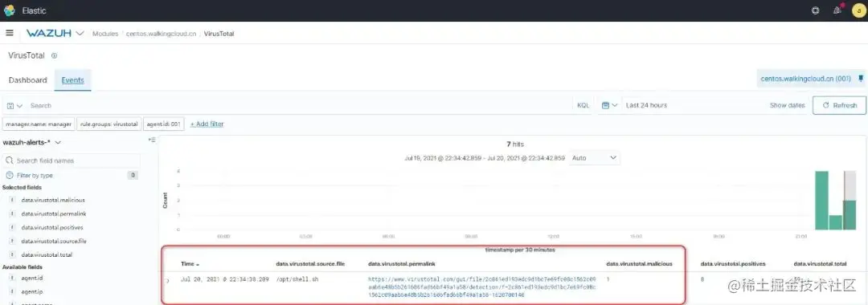Click data.virustotal.positives column header
This screenshot has width=868, height=305.
733,264
